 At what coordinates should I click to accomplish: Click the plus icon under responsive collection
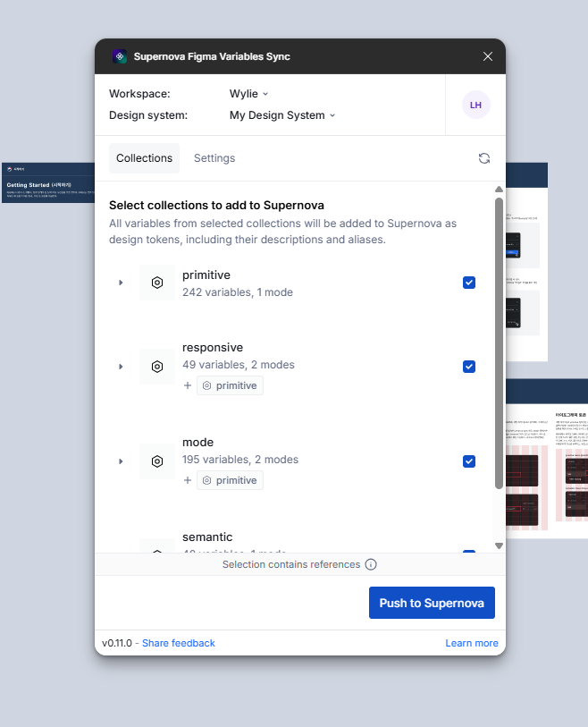click(188, 385)
